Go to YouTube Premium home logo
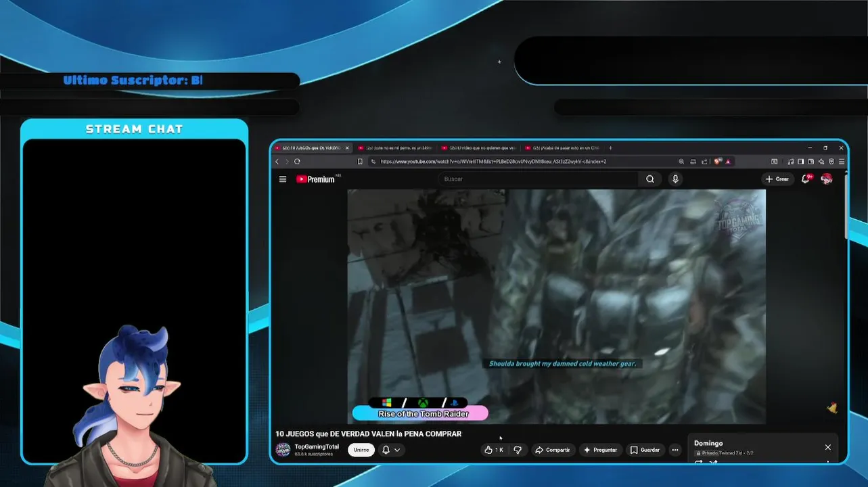 click(315, 179)
